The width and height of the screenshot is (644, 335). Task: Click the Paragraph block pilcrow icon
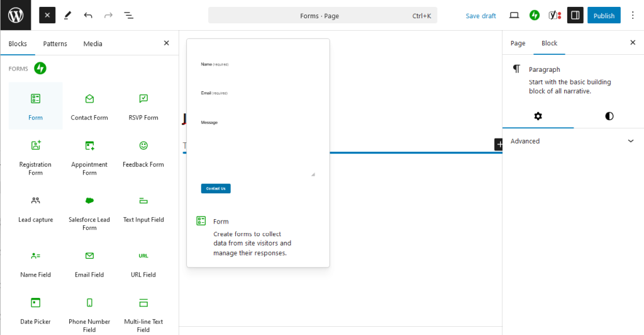(x=516, y=69)
